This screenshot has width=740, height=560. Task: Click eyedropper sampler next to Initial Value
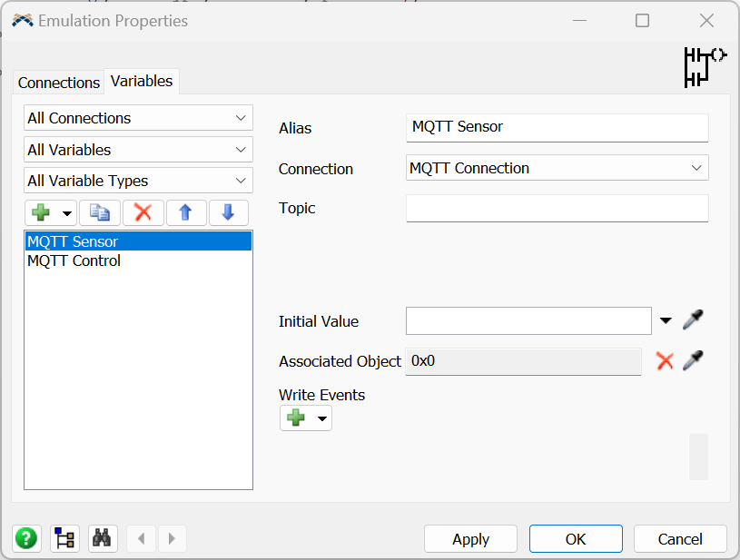(694, 320)
